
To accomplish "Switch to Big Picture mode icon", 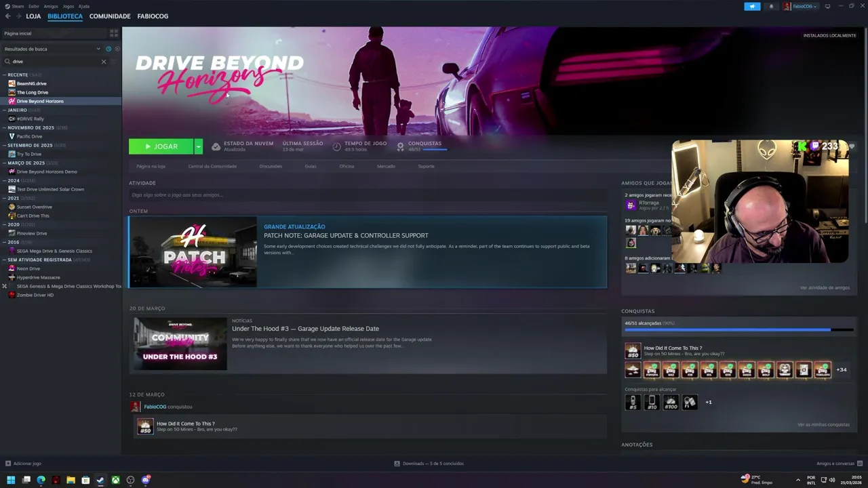I will (x=827, y=6).
